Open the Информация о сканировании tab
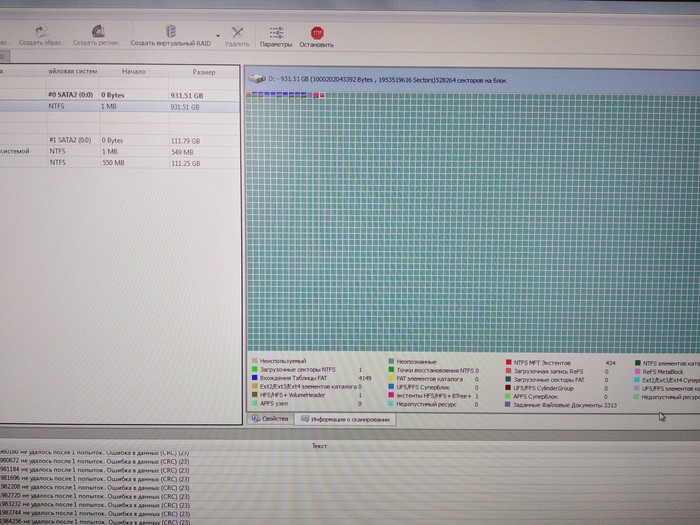This screenshot has width=700, height=525. point(346,420)
